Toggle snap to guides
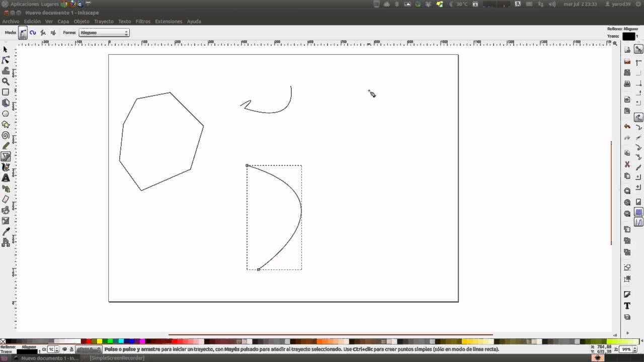Viewport: 644px width, 362px height. [x=638, y=222]
